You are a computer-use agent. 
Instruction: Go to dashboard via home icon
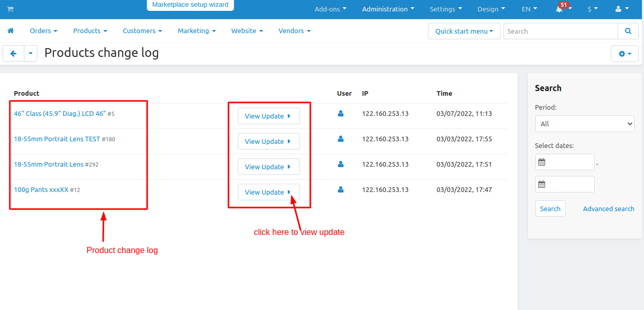[10, 31]
